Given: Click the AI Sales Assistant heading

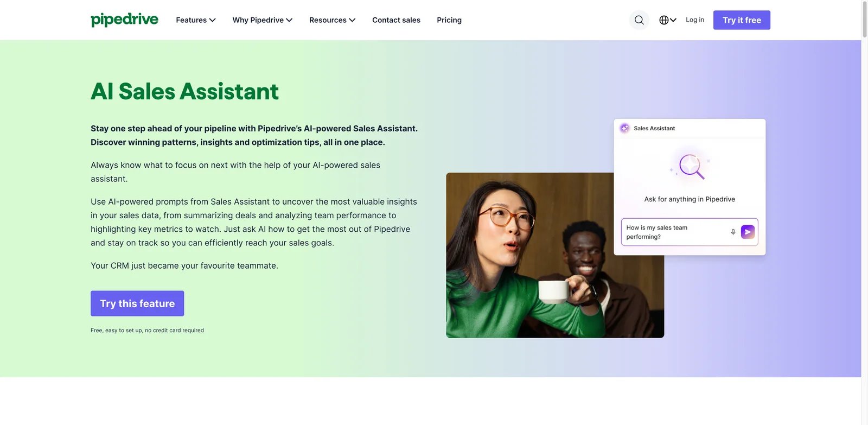Looking at the screenshot, I should [x=184, y=91].
